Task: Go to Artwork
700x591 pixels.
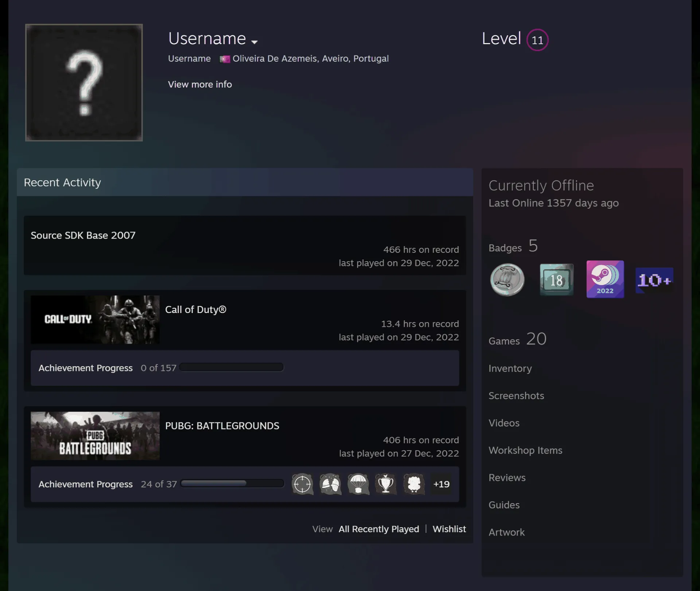Action: pyautogui.click(x=506, y=533)
